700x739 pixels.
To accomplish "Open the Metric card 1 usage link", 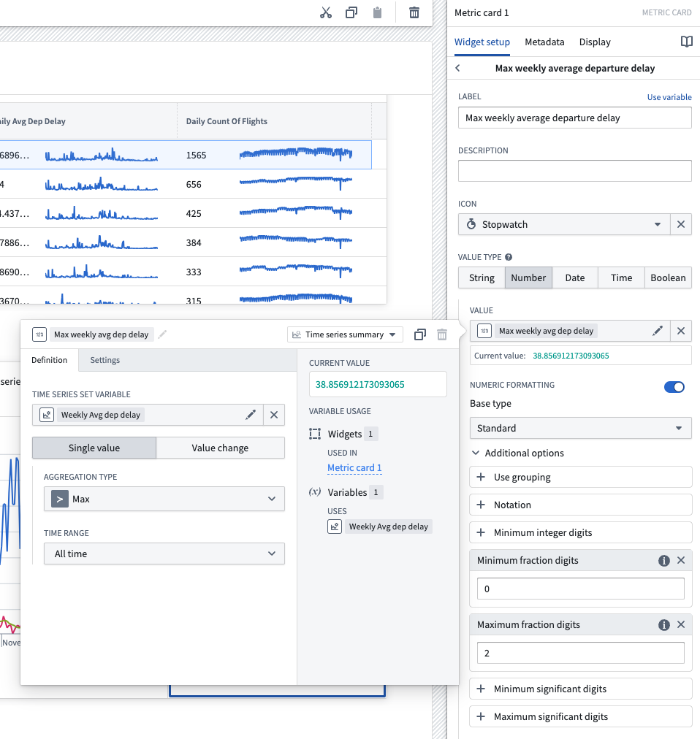I will (354, 467).
